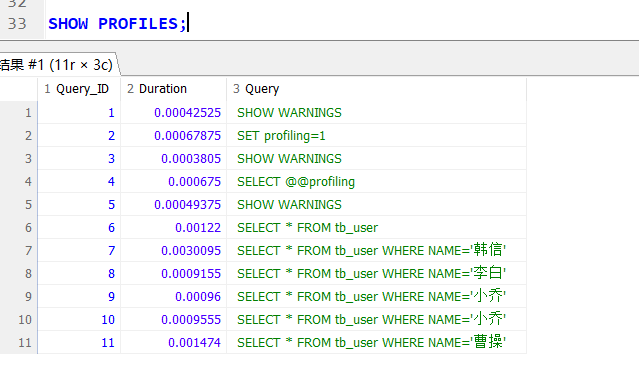The width and height of the screenshot is (639, 392).
Task: Click Query_ID cell with value 4
Action: point(79,181)
